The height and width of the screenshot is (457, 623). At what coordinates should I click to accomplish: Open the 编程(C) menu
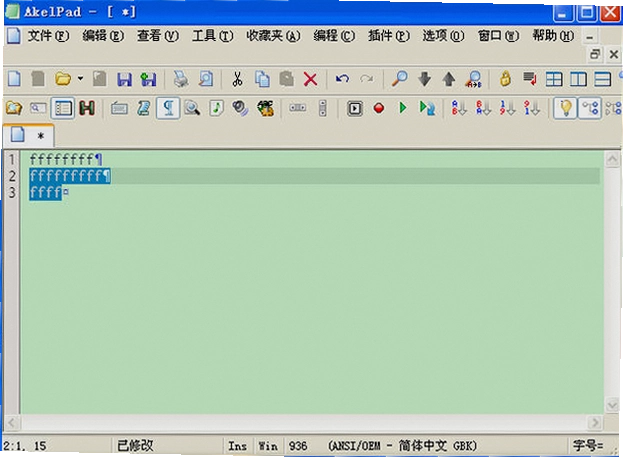[334, 36]
